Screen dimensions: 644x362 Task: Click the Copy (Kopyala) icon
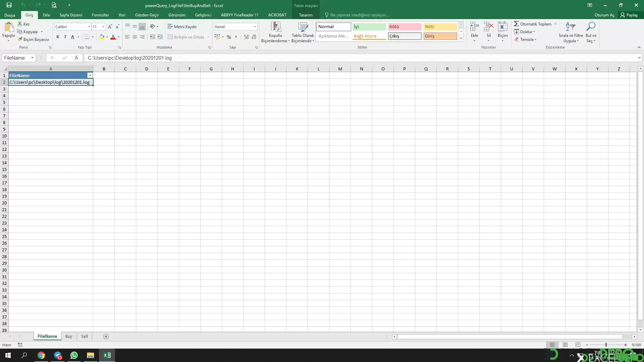[20, 32]
